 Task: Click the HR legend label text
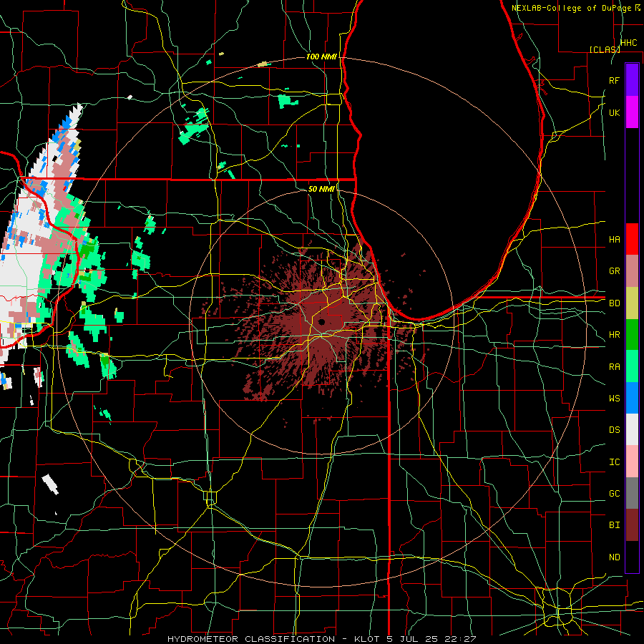(615, 335)
